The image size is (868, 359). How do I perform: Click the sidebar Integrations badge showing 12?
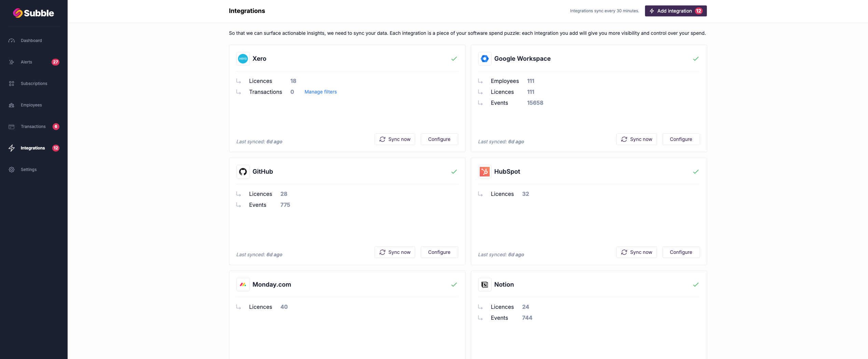56,148
